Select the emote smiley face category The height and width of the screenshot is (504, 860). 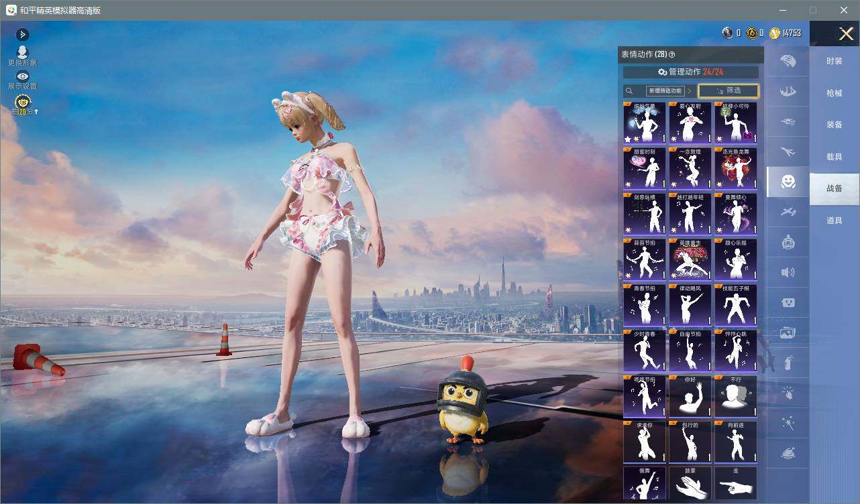click(x=788, y=182)
